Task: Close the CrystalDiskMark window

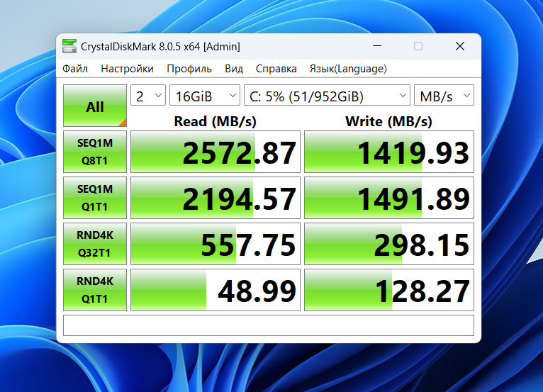Action: click(x=460, y=46)
